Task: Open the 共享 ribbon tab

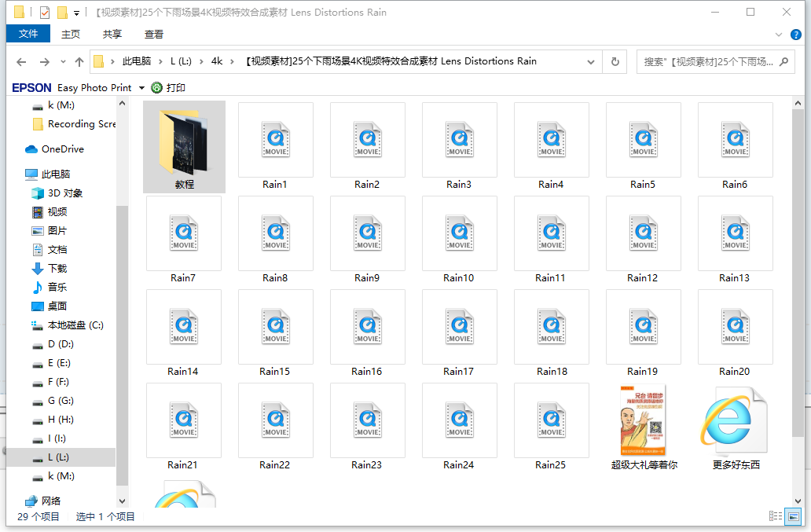Action: [112, 34]
